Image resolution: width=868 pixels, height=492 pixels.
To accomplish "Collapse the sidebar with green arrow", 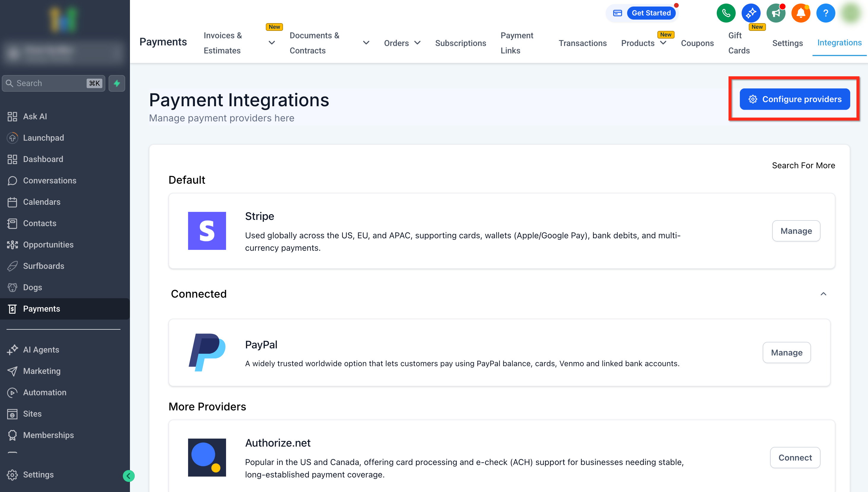I will point(128,476).
